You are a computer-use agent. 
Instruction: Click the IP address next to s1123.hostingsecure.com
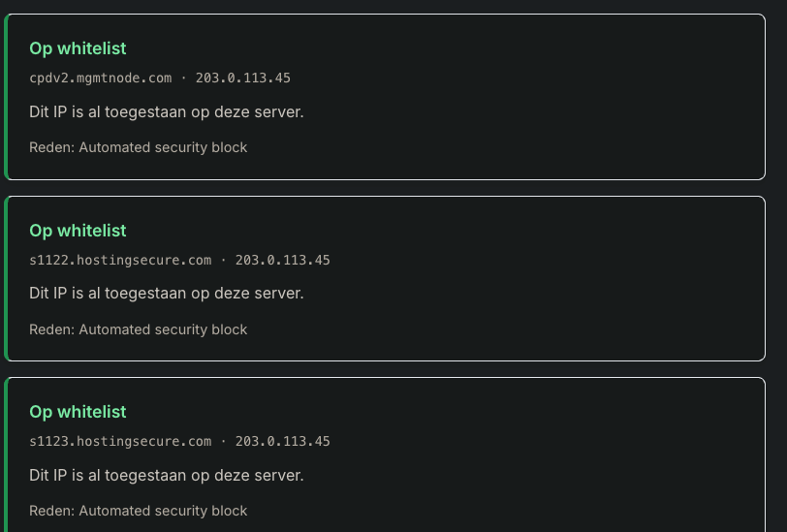pos(283,441)
